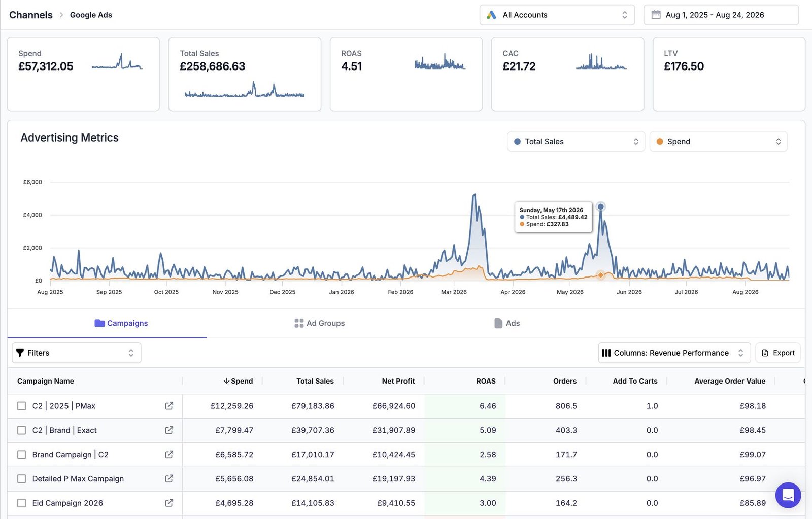Tick the Brand Campaign | C2 checkbox
Image resolution: width=812 pixels, height=519 pixels.
tap(21, 455)
